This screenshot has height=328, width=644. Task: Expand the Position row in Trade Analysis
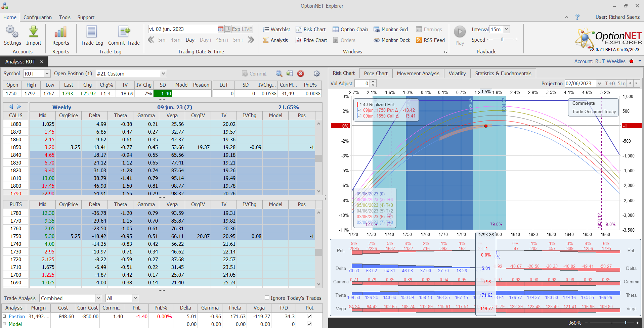click(4, 316)
